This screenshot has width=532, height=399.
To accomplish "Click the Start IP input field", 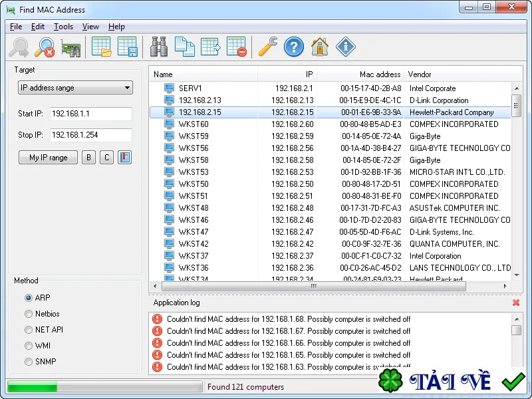I will tap(91, 114).
